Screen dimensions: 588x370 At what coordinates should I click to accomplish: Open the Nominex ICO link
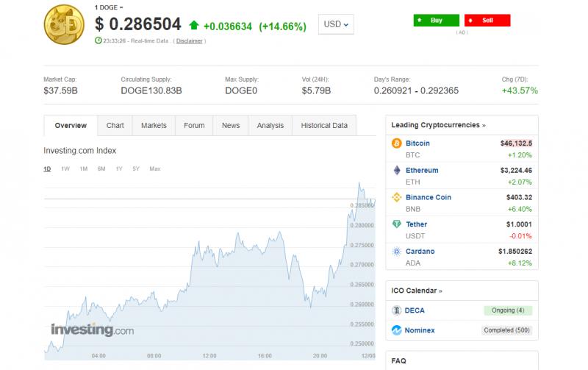click(420, 330)
